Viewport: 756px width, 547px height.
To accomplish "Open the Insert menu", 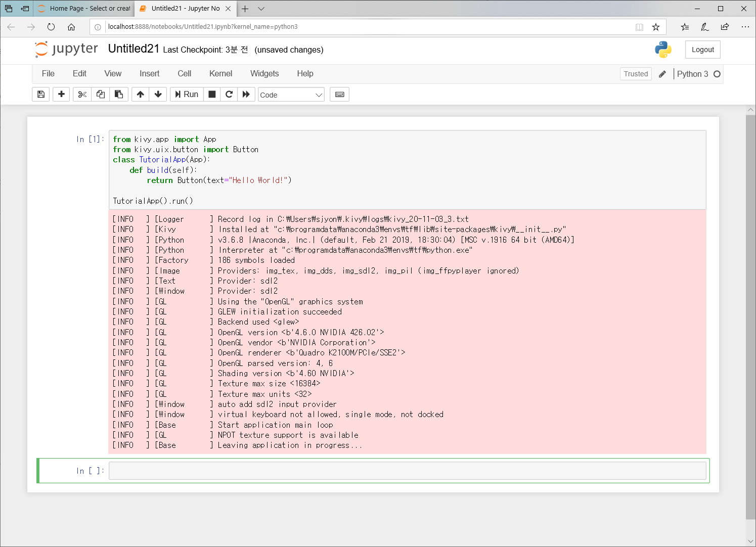I will 149,73.
